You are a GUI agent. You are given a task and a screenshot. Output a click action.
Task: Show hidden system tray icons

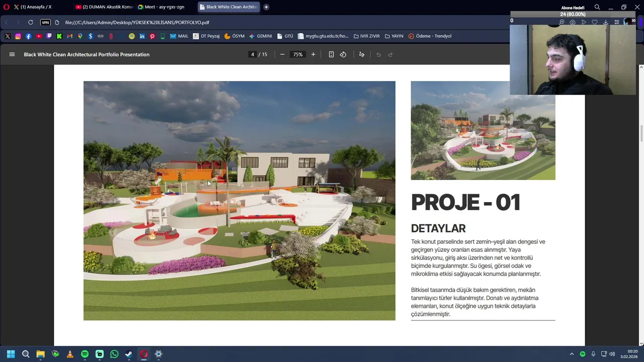click(x=572, y=354)
